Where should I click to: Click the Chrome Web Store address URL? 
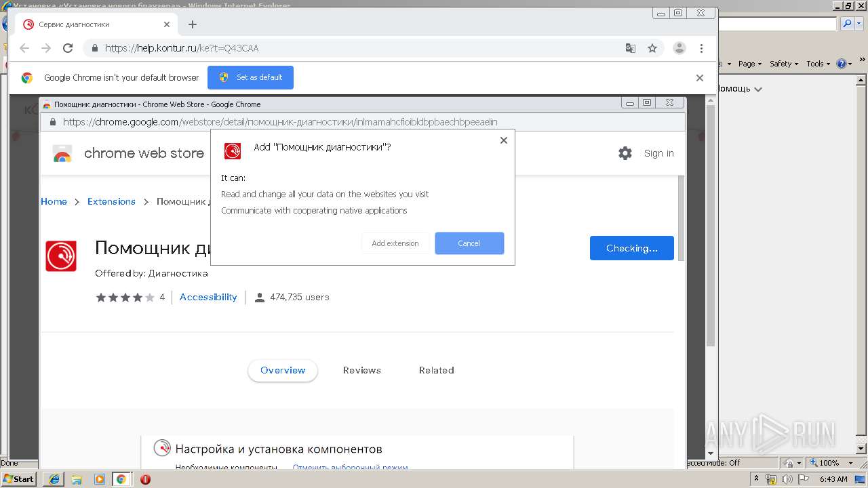tap(280, 122)
